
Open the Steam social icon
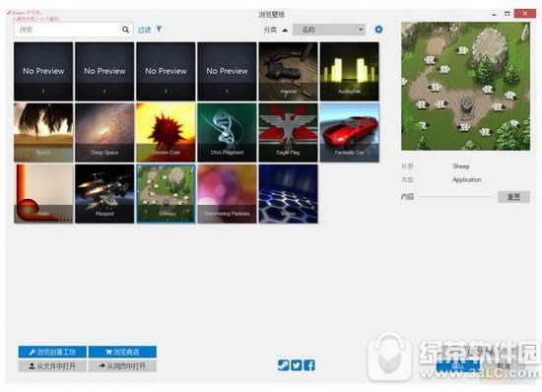coord(284,364)
